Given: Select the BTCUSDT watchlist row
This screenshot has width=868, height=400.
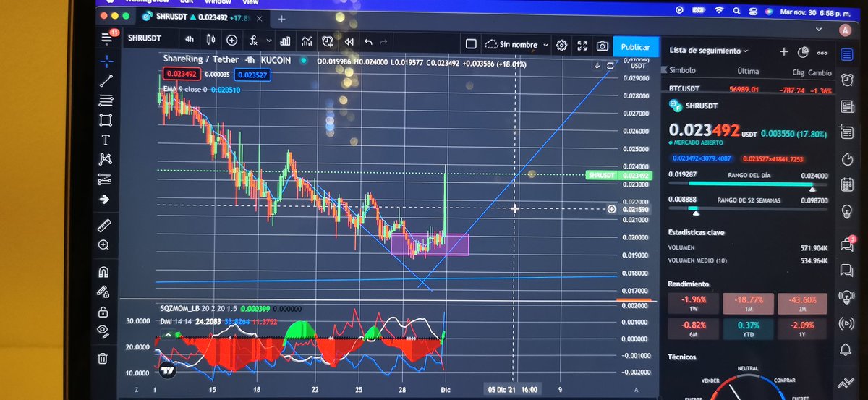Looking at the screenshot, I should click(750, 89).
